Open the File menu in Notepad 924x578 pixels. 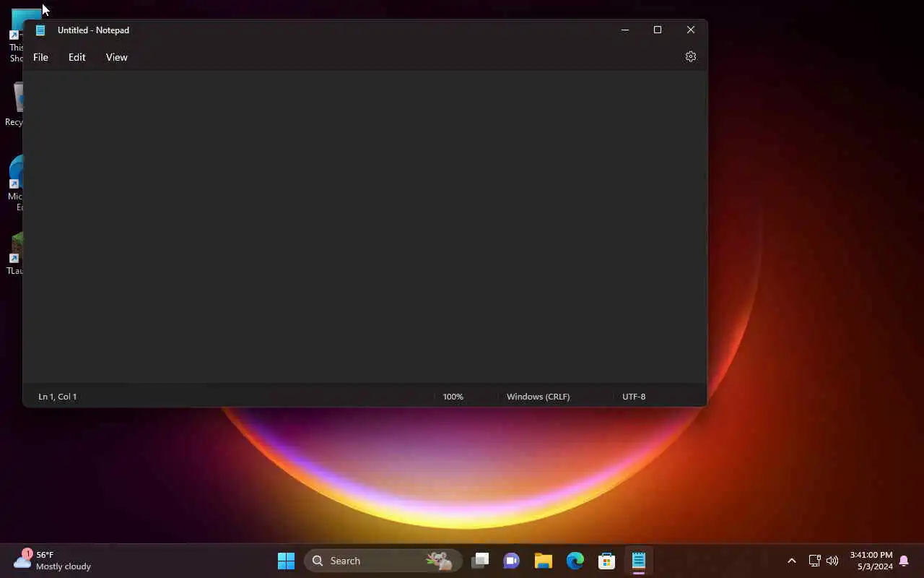pos(40,57)
